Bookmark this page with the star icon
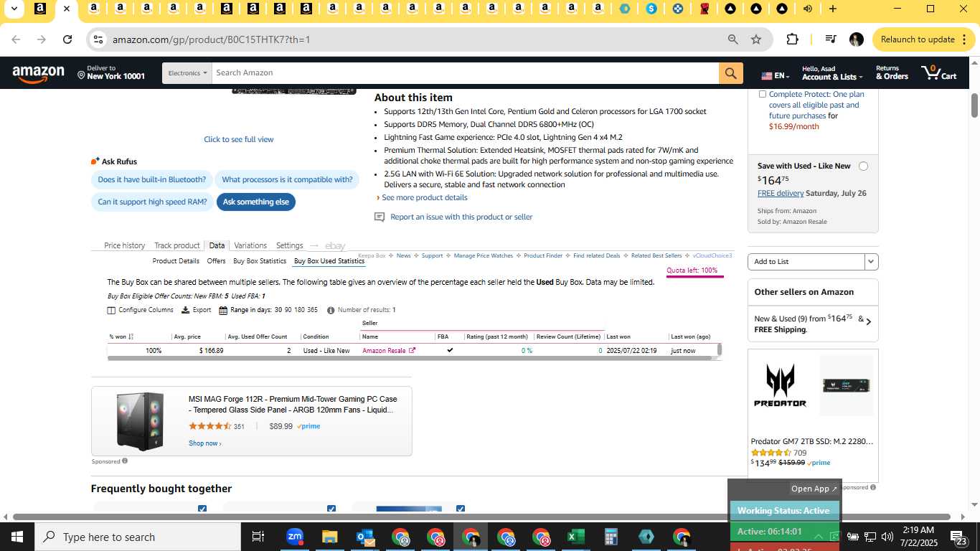The width and height of the screenshot is (980, 551). tap(756, 39)
